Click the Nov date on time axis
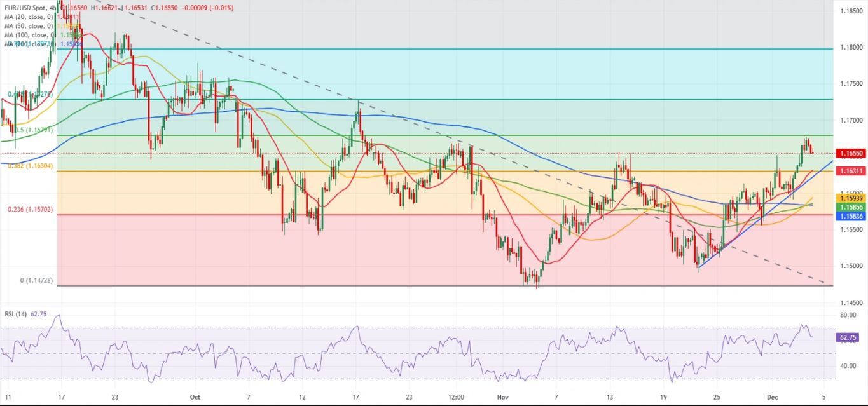 (x=502, y=396)
